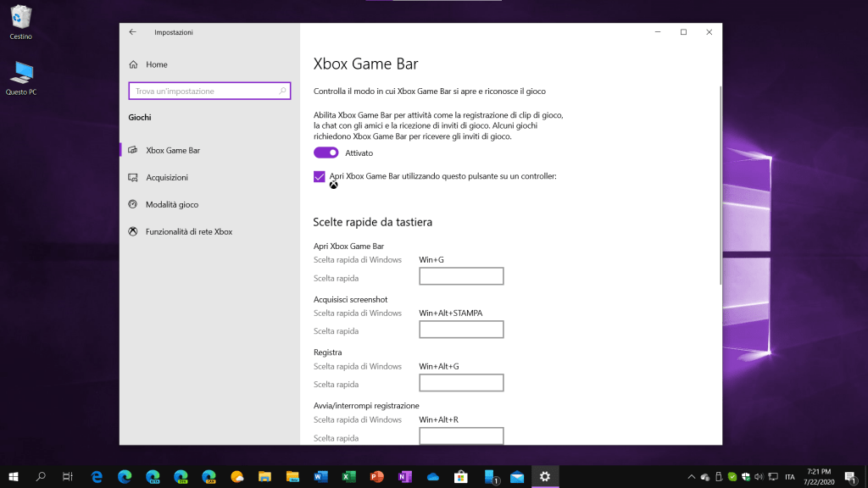Open Modalità gioco settings page
868x488 pixels.
point(172,204)
